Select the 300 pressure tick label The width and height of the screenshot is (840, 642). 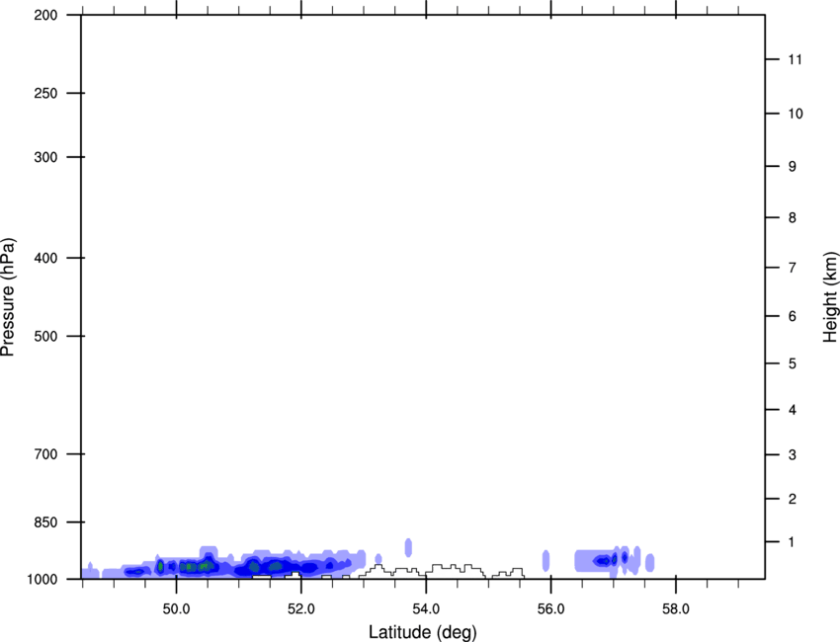click(x=45, y=157)
